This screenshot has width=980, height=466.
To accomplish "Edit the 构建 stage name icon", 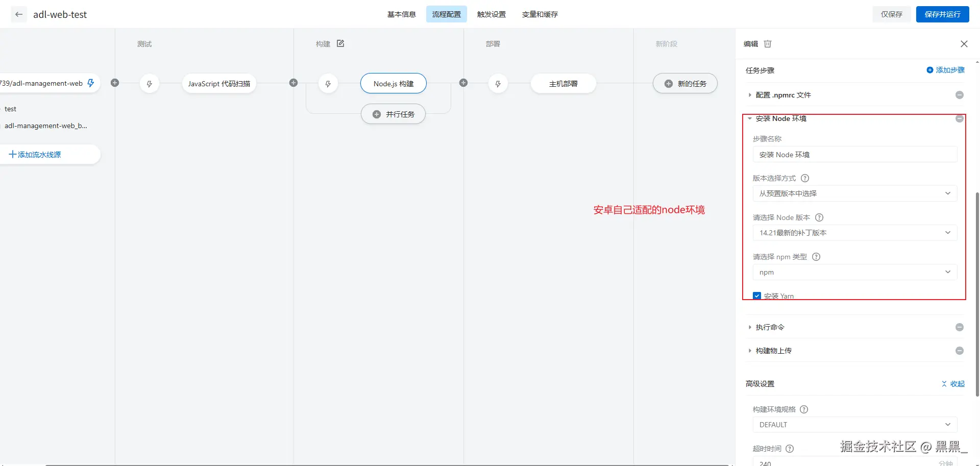I will pos(340,43).
